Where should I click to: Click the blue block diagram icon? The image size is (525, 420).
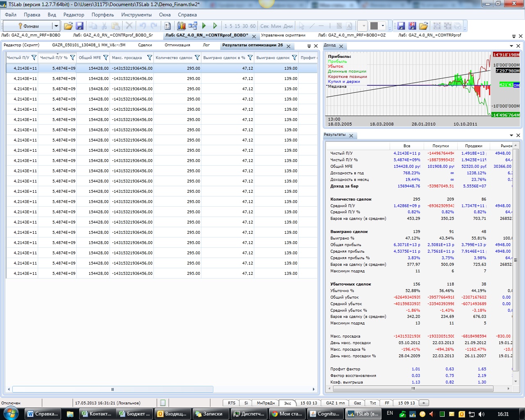point(193,26)
